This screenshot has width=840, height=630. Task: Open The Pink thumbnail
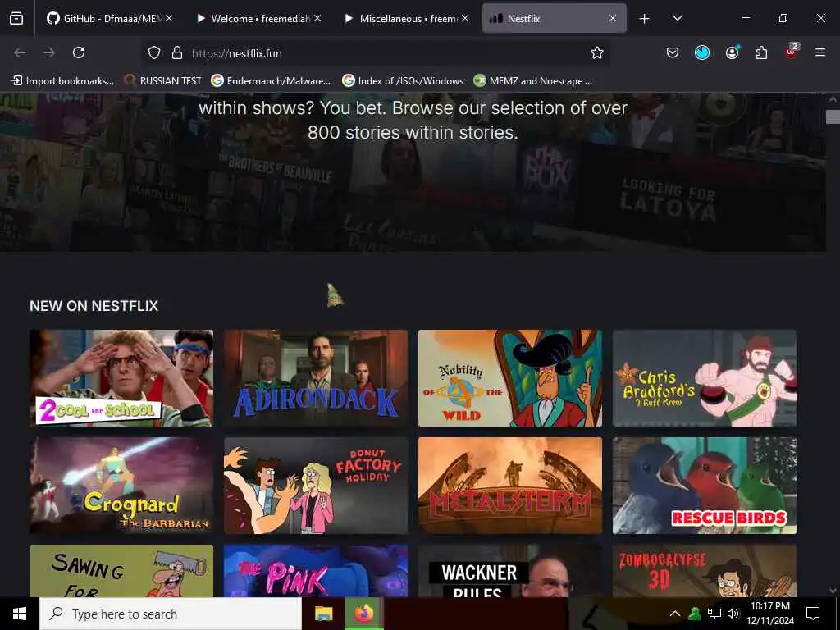(316, 571)
